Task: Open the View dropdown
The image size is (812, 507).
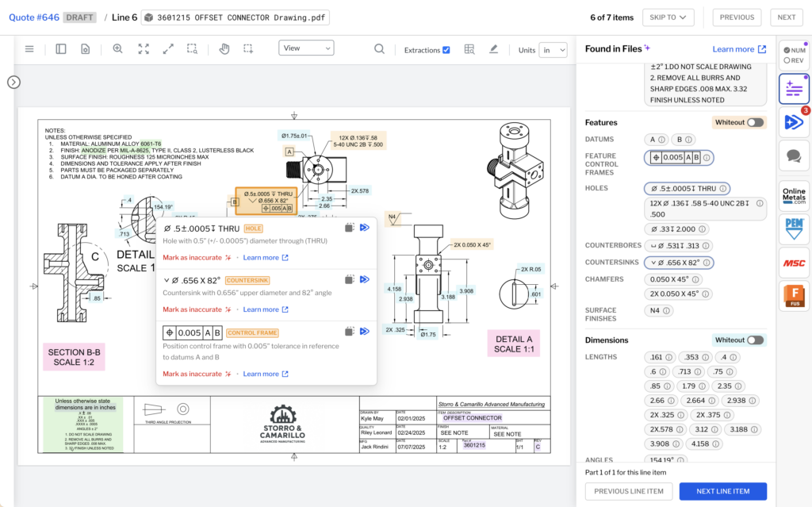Action: click(x=306, y=48)
